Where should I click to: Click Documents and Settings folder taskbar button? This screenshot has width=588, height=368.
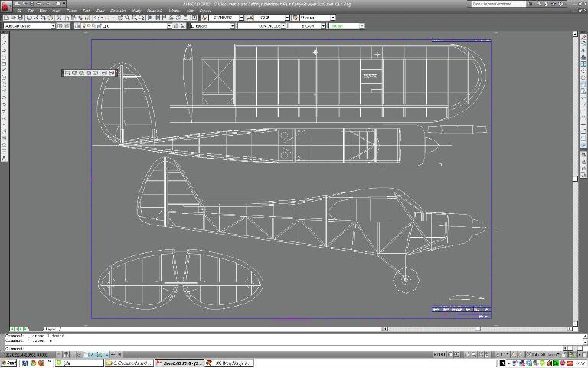tap(129, 363)
